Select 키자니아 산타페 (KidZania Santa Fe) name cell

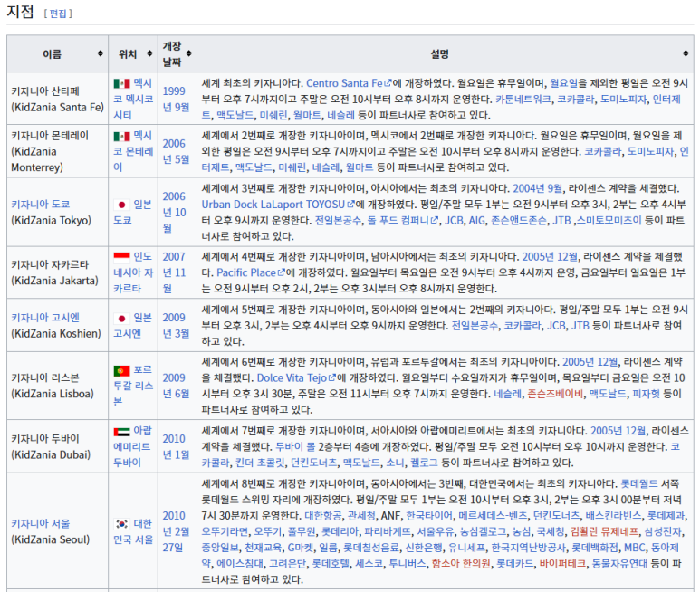click(58, 99)
